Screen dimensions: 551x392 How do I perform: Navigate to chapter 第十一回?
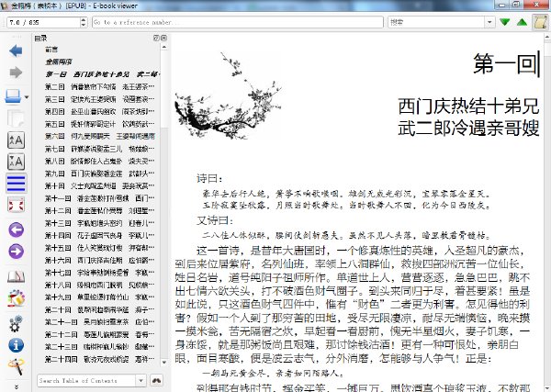click(x=99, y=198)
